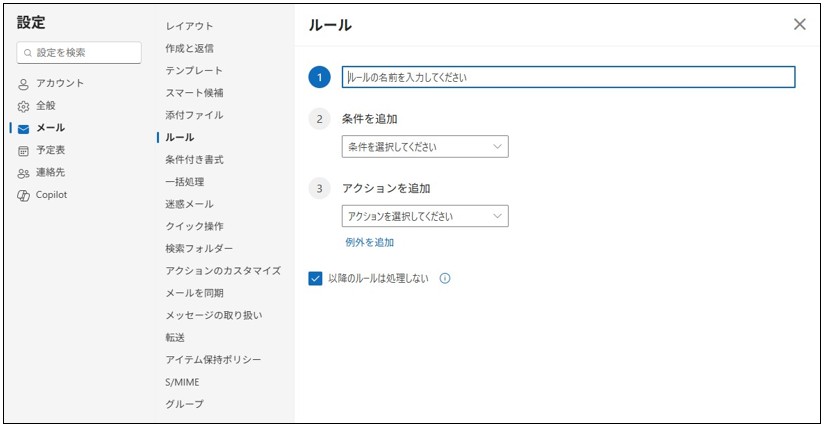Open the Copilot icon in sidebar
Image resolution: width=824 pixels, height=428 pixels.
click(x=23, y=195)
